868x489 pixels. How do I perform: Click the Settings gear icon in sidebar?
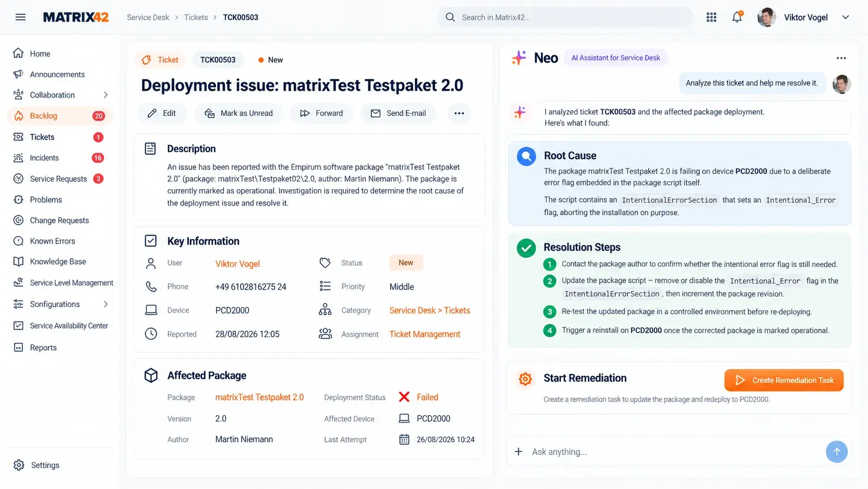click(19, 465)
